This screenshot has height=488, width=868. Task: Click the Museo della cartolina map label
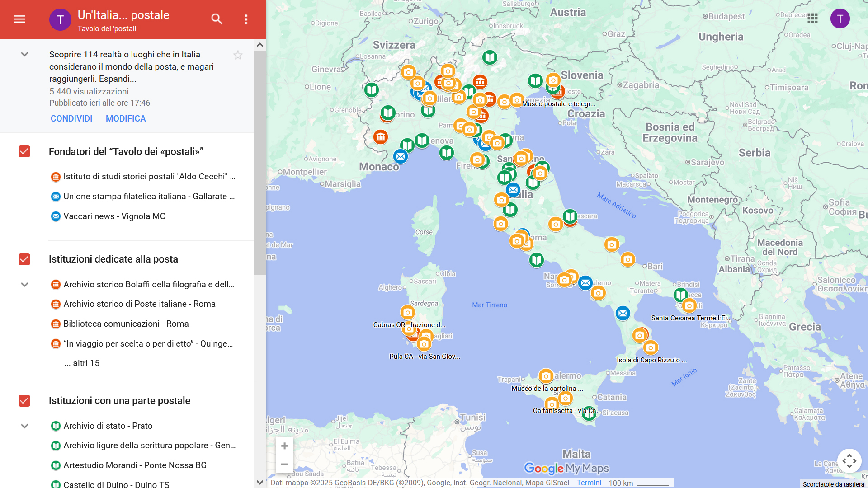547,389
